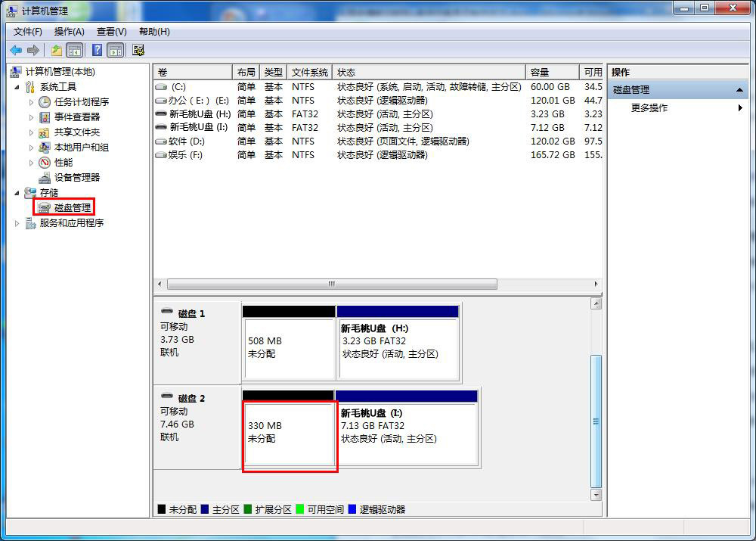Open the Help question mark toolbar icon

click(x=97, y=50)
